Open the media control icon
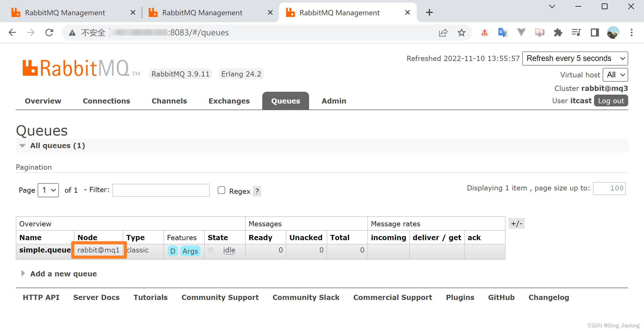The height and width of the screenshot is (331, 644). coord(576,32)
